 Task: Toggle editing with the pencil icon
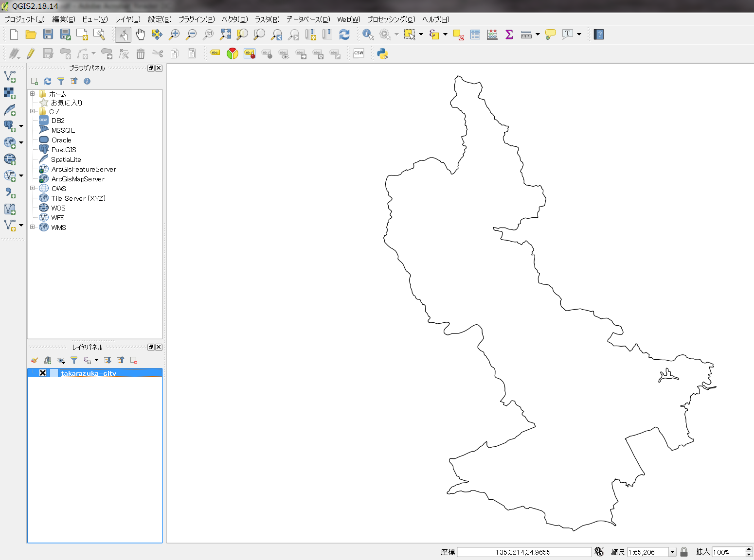click(x=31, y=53)
